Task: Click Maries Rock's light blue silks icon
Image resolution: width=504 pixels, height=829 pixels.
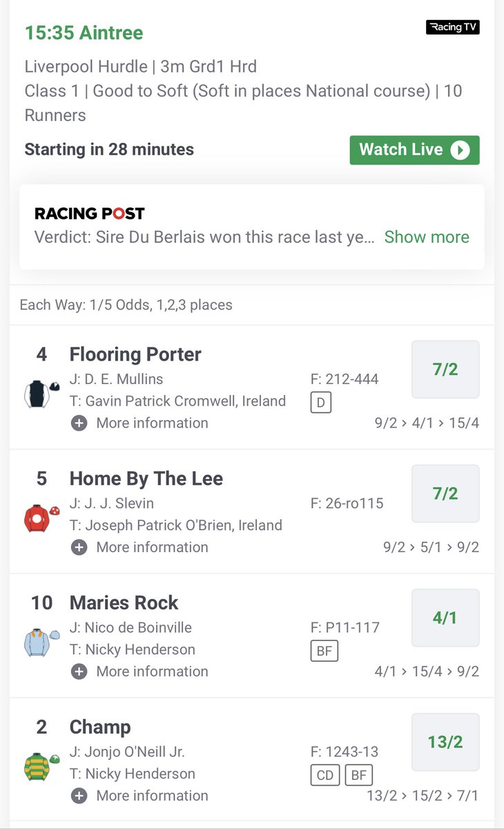Action: point(39,642)
